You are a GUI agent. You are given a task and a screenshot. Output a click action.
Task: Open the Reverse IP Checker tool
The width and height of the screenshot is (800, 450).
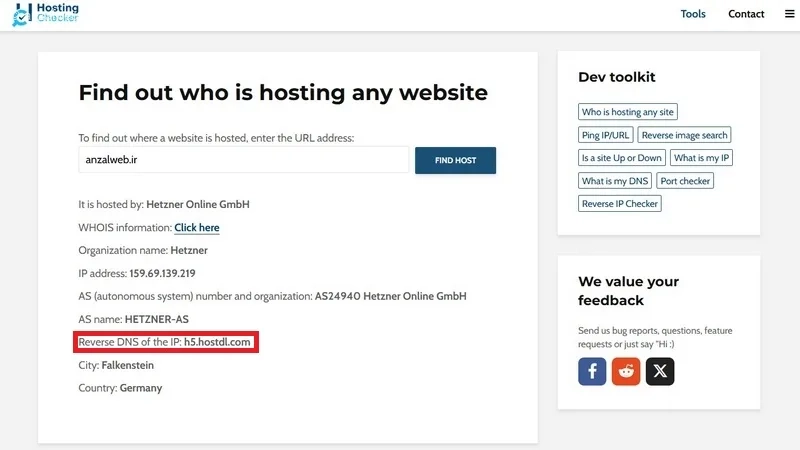(x=619, y=204)
